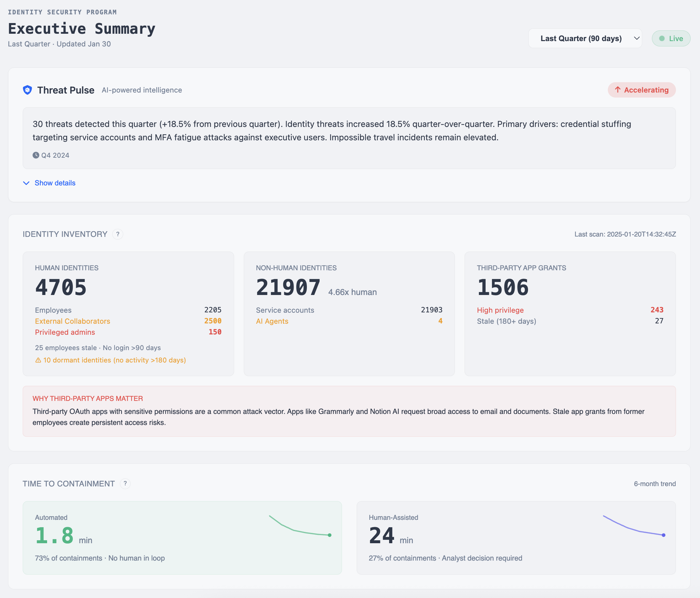Open the Identity Inventory help tooltip

pyautogui.click(x=118, y=234)
